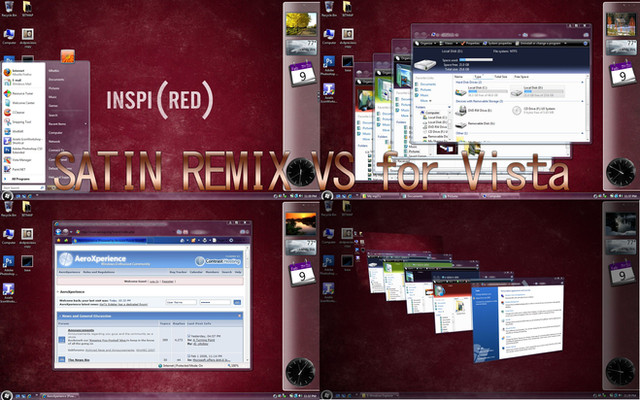Click the browser page vertical scrollbar
Viewport: 640px width, 400px height.
[x=246, y=304]
